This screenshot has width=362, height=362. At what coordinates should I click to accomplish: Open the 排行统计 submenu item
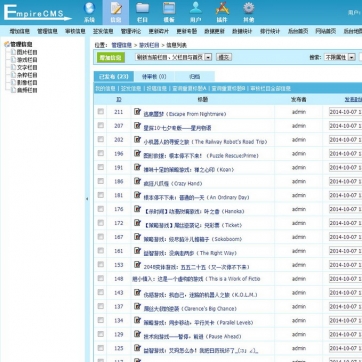point(270,31)
